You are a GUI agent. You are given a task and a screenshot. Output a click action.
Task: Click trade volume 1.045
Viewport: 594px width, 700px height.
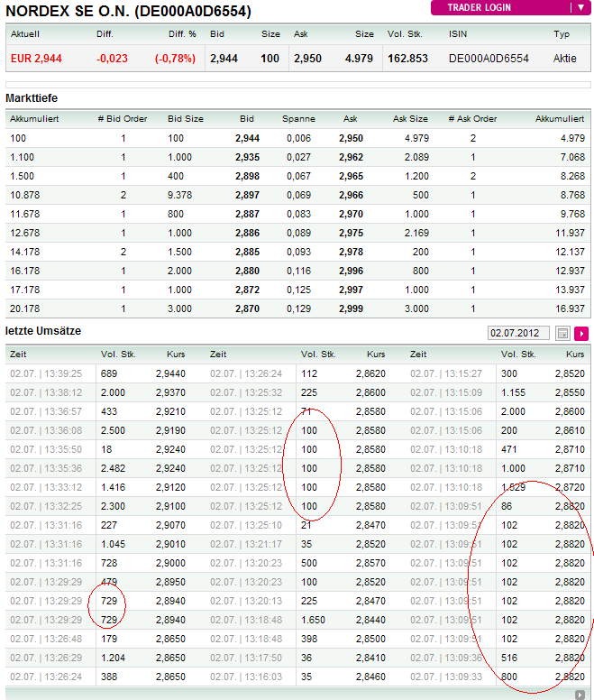[x=113, y=544]
